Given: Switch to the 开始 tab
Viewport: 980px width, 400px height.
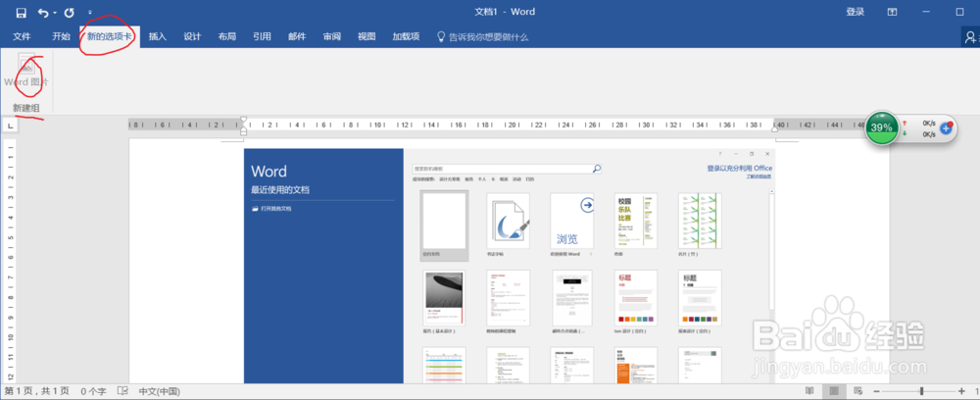Looking at the screenshot, I should 61,37.
